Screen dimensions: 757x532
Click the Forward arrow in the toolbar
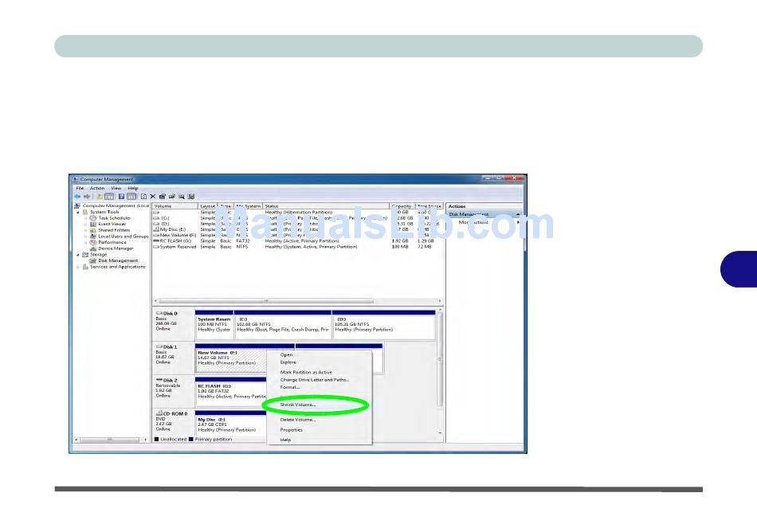click(87, 197)
